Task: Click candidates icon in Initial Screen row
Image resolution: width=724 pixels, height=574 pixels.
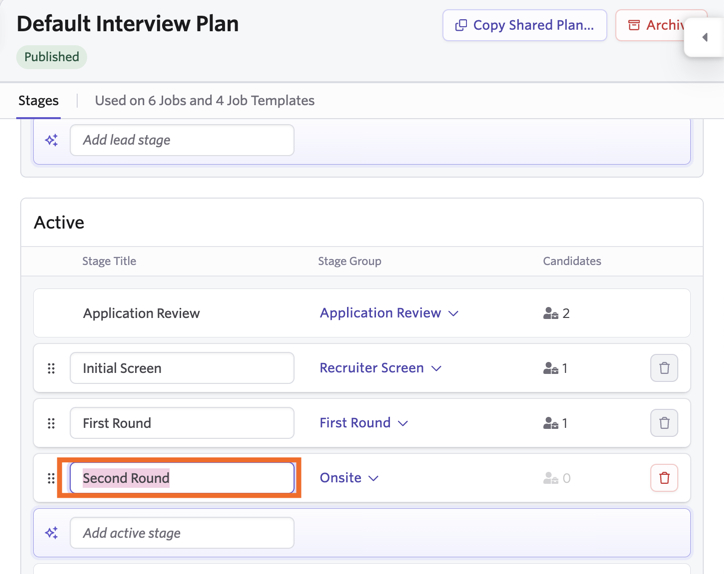Action: tap(550, 368)
